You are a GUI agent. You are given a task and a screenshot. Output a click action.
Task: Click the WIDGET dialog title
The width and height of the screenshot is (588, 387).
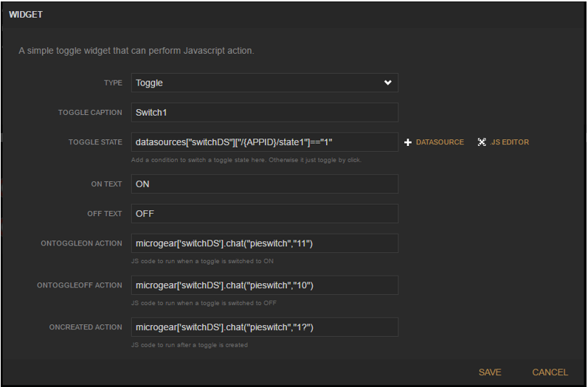coord(26,15)
